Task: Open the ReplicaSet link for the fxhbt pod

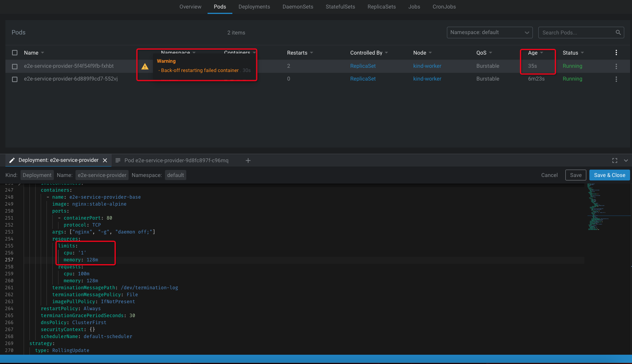Action: coord(363,66)
